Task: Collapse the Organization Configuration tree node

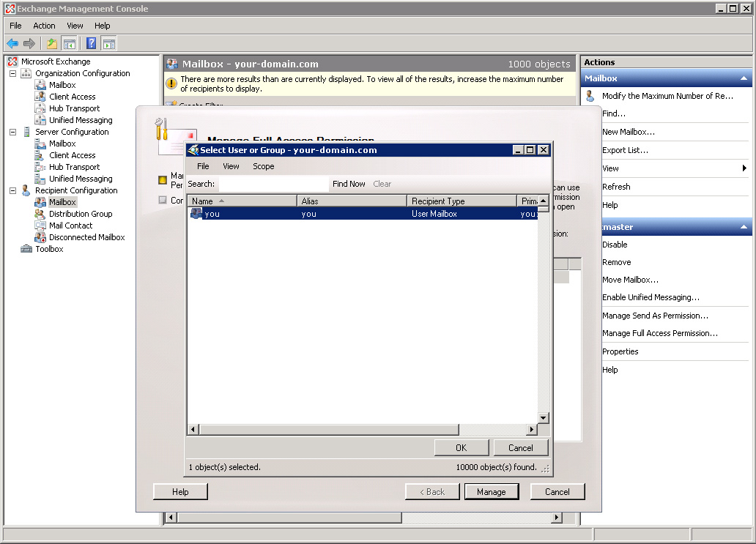Action: click(x=13, y=74)
